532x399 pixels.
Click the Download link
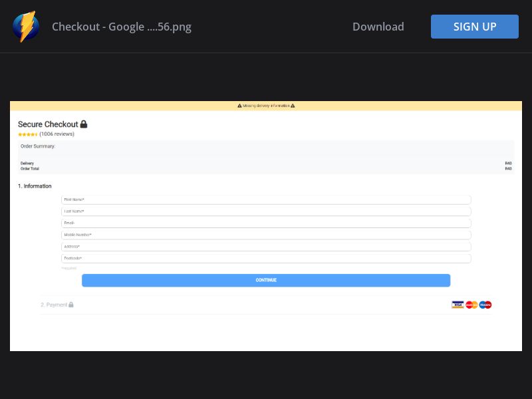(378, 27)
